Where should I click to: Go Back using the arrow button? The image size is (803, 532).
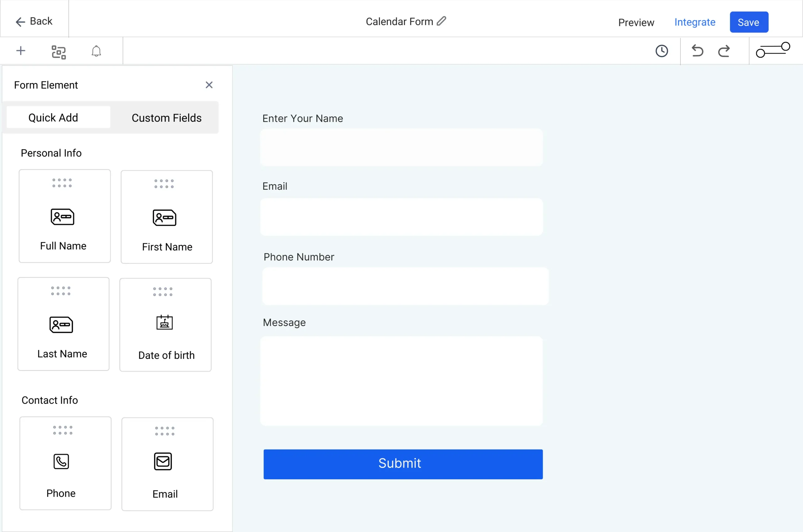click(x=34, y=21)
